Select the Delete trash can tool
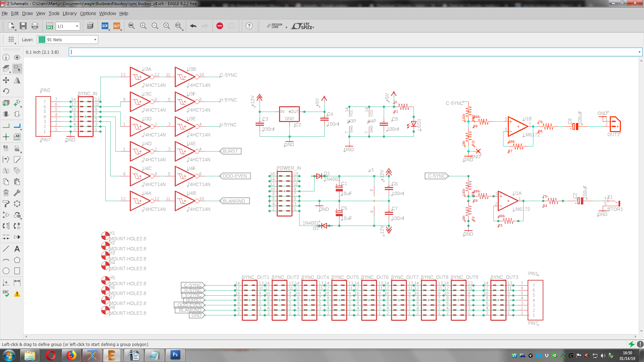Viewport: 644px width, 362px height. tap(6, 193)
